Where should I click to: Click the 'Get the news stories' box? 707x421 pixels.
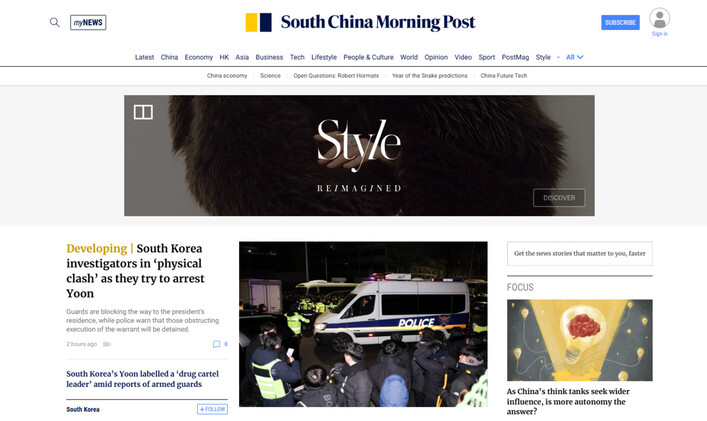(x=579, y=253)
